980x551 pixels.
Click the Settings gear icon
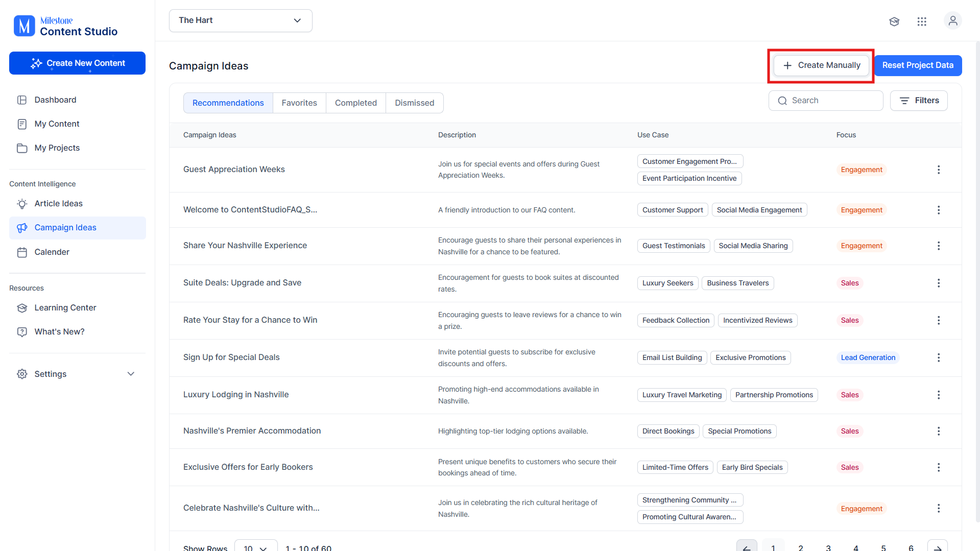tap(22, 374)
